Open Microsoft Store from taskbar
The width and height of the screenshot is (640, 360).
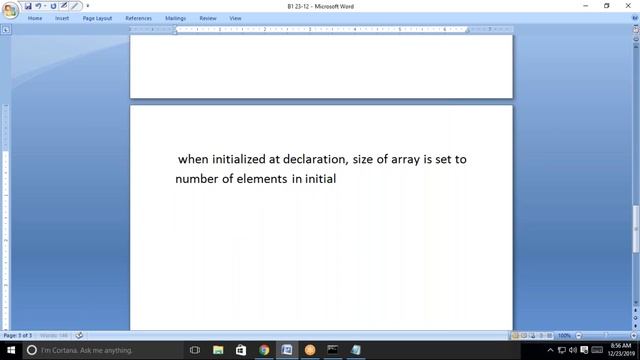[x=241, y=350]
